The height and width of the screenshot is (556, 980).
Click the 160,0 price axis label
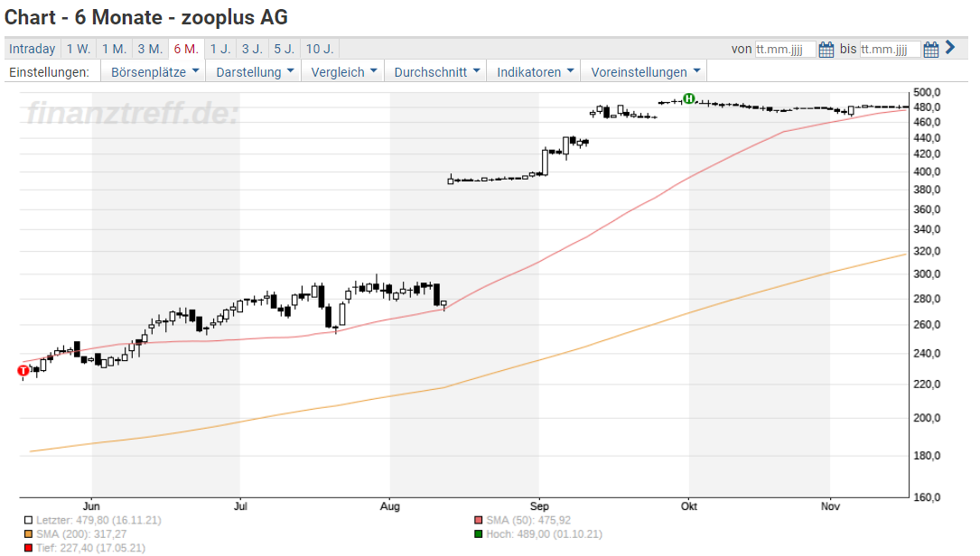[x=927, y=498]
